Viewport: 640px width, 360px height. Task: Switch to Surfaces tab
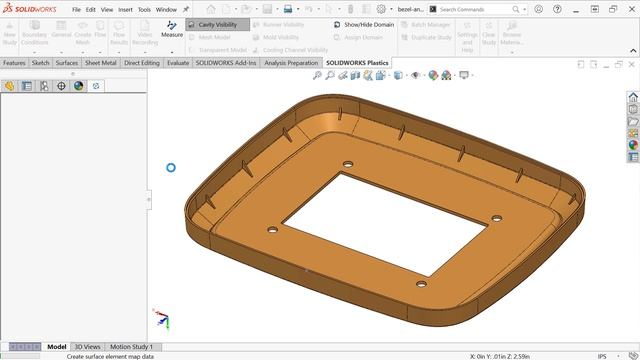[x=67, y=63]
